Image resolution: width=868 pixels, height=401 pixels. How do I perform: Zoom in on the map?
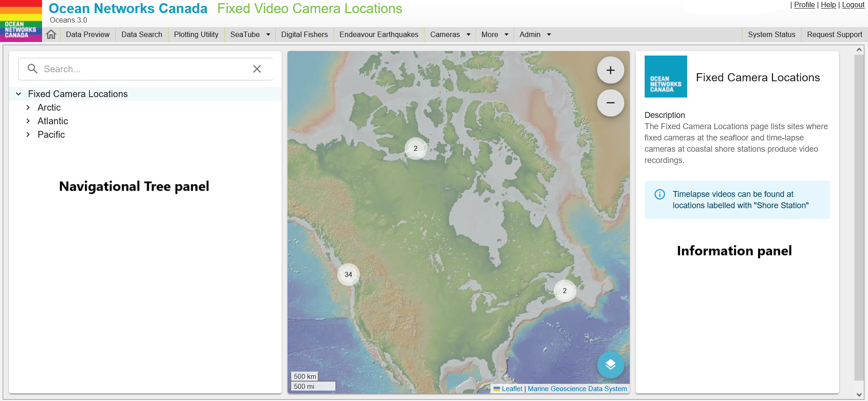(610, 70)
